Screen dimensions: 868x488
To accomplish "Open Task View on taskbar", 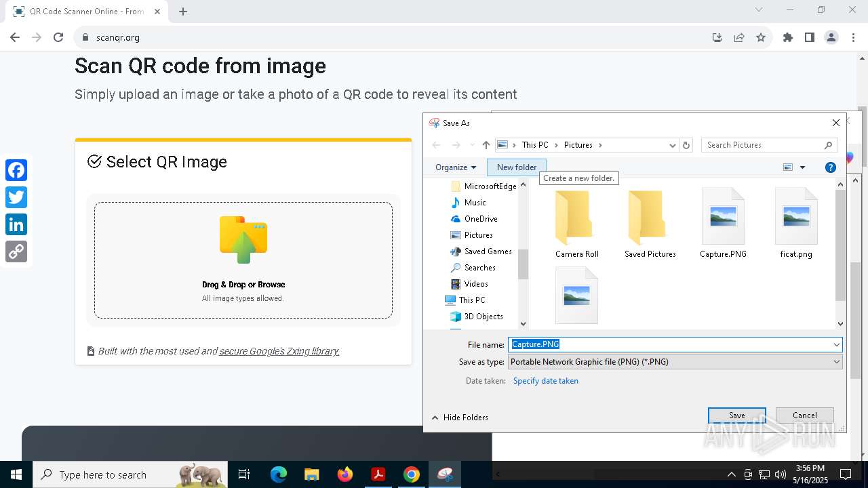I will (x=245, y=474).
